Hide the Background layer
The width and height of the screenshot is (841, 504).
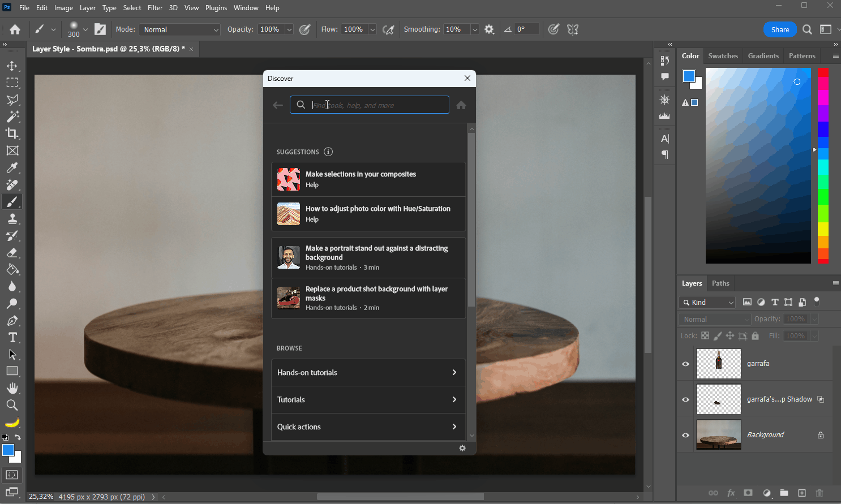pos(685,435)
